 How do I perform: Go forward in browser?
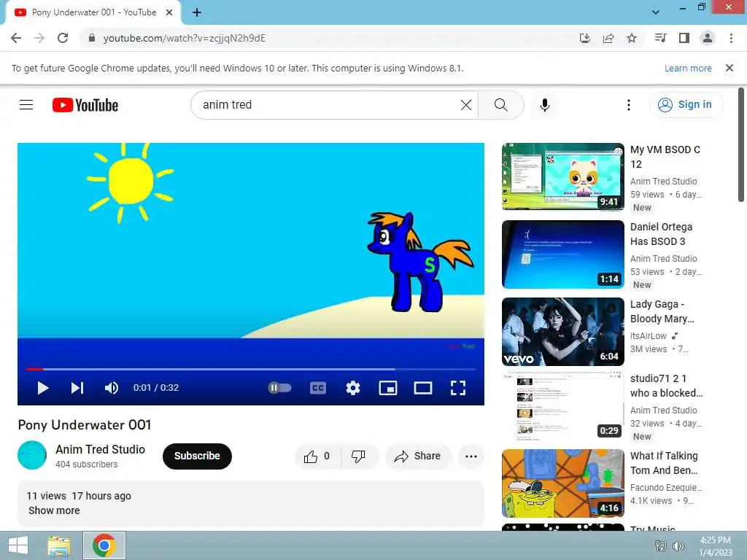(x=39, y=38)
